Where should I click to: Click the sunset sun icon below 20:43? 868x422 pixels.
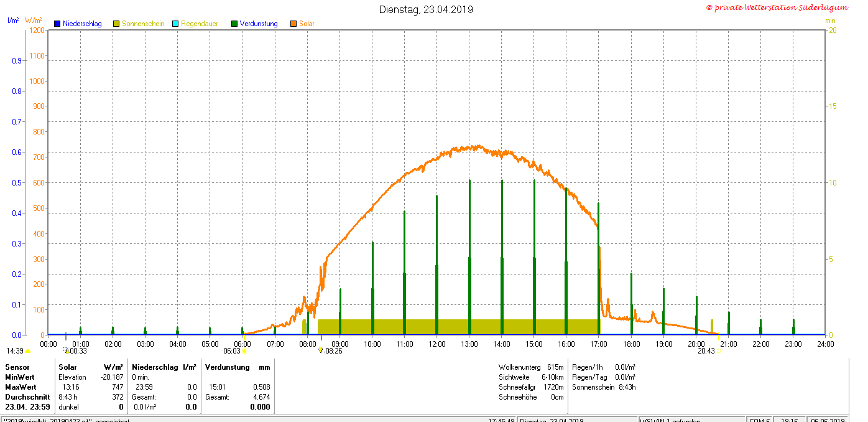pos(719,351)
